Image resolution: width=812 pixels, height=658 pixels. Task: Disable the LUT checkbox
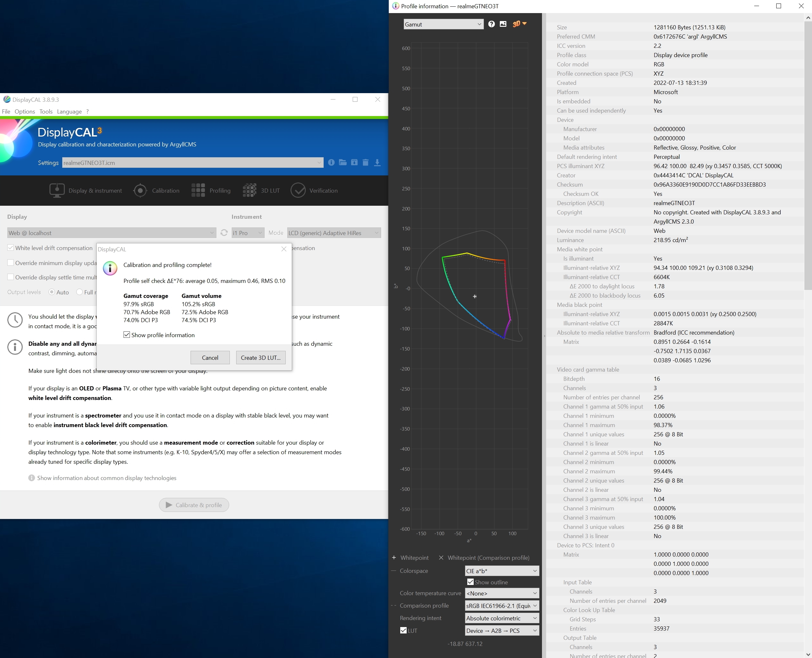[403, 630]
